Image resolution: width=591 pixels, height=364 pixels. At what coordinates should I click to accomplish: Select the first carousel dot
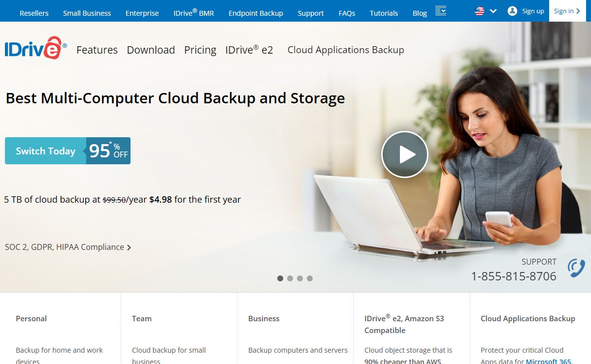[x=280, y=278]
